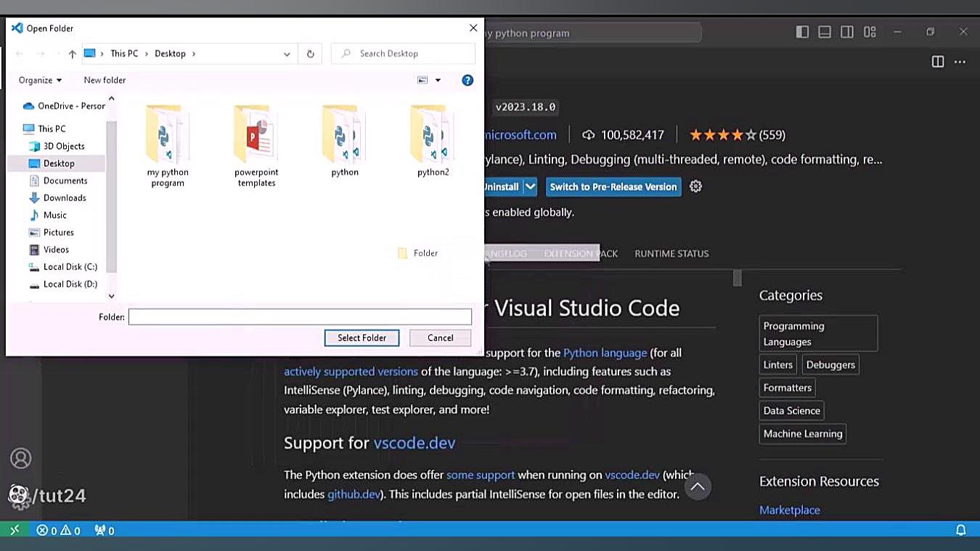This screenshot has width=980, height=551.
Task: Expand the address bar history dropdown
Action: pos(287,54)
